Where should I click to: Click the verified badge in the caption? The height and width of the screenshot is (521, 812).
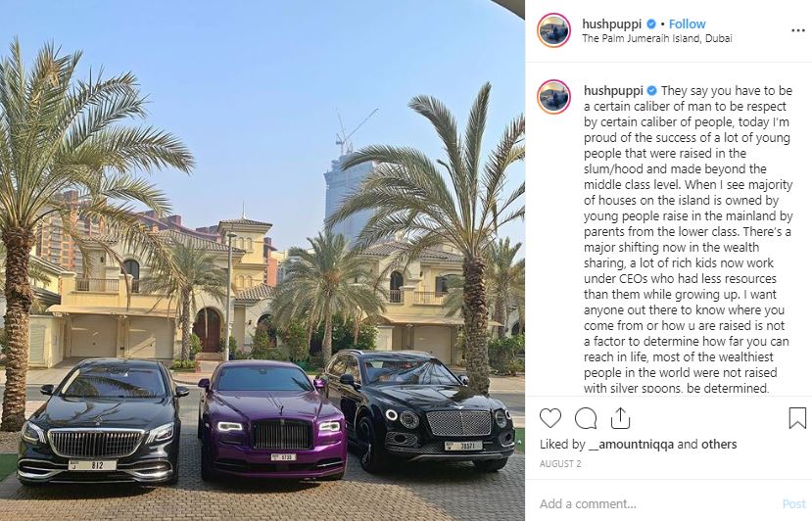click(651, 91)
